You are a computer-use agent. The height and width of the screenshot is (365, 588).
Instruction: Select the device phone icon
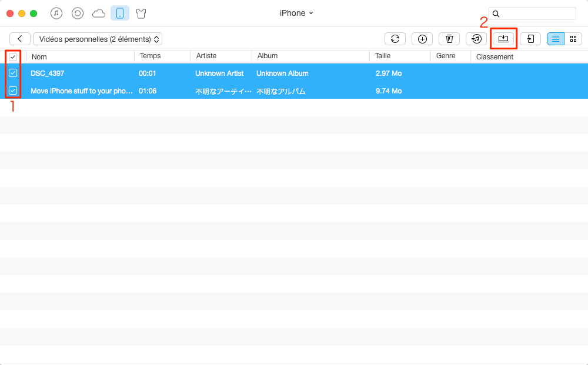click(x=120, y=14)
